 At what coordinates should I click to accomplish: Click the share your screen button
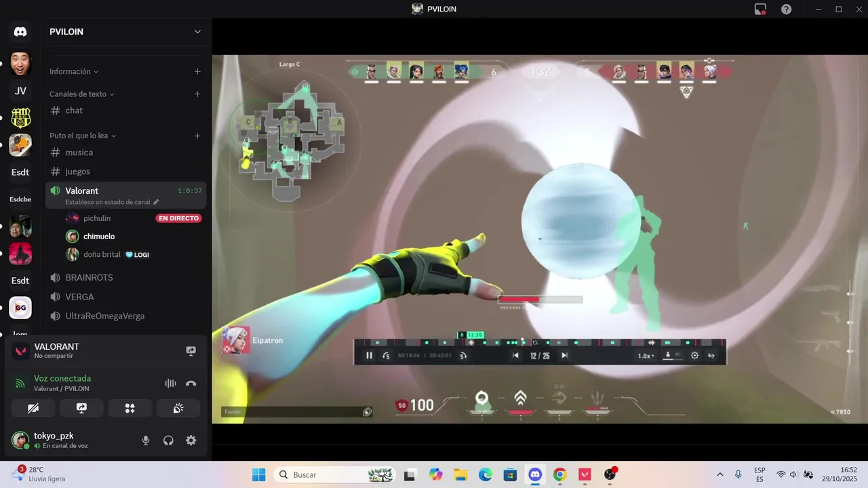(81, 408)
